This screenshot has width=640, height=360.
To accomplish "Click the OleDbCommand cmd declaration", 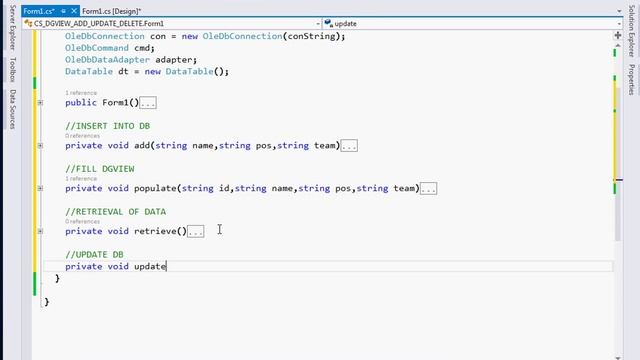I will tap(110, 48).
